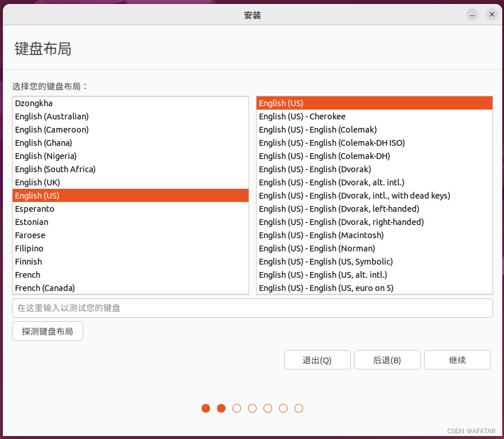Viewport: 504px width, 439px height.
Task: Select Dvorak, alt. intl. variant
Action: (x=374, y=182)
